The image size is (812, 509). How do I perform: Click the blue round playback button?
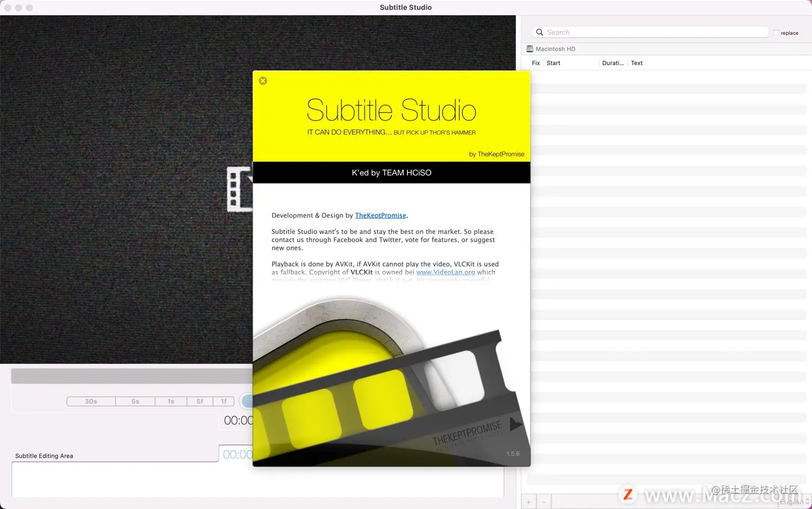tap(247, 401)
